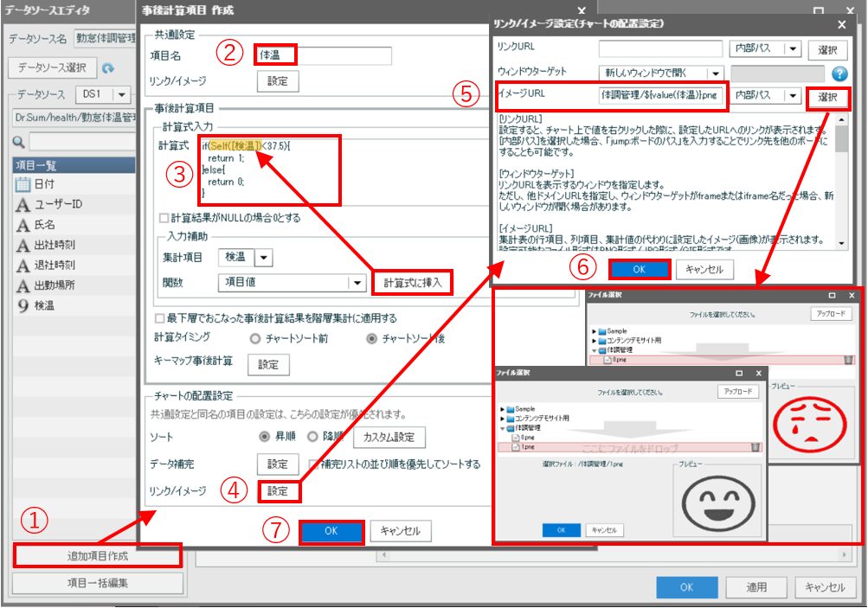Screen dimensions: 868x608
Task: Click the smiling face preview image
Action: click(716, 501)
